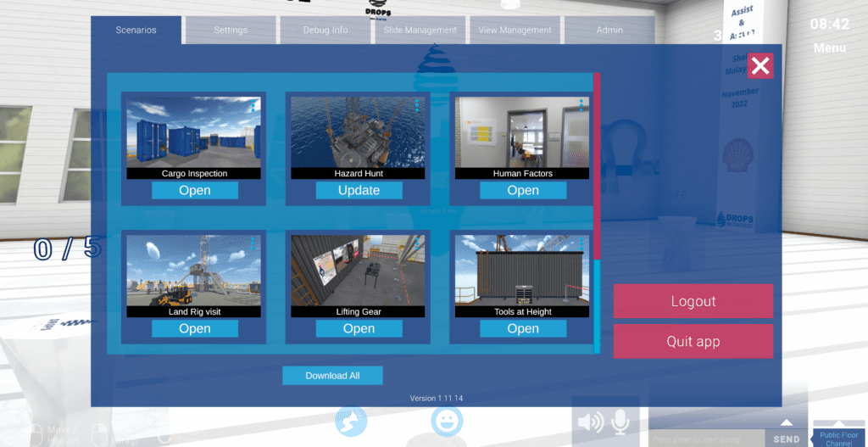
Task: Click the Lifting Gear title label
Action: click(x=359, y=312)
